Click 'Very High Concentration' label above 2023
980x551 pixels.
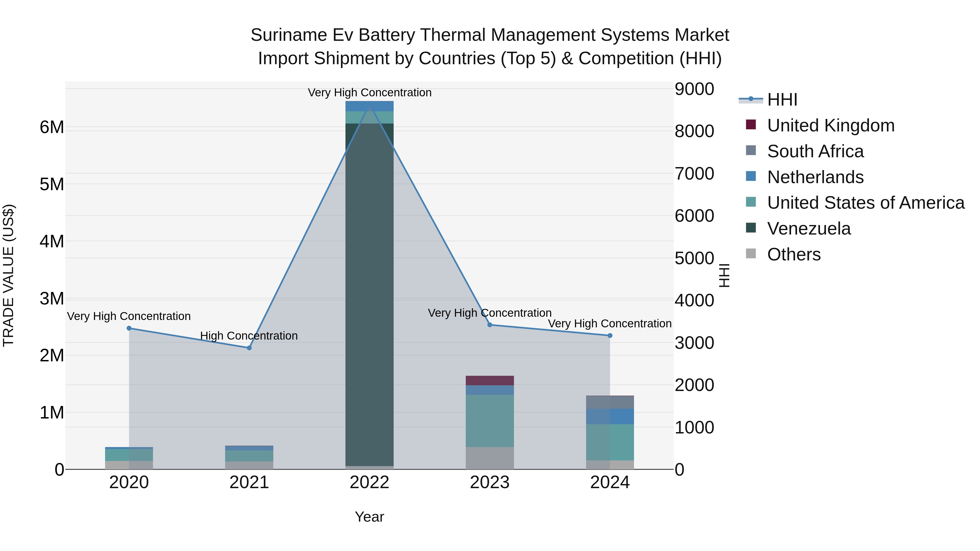click(x=490, y=313)
